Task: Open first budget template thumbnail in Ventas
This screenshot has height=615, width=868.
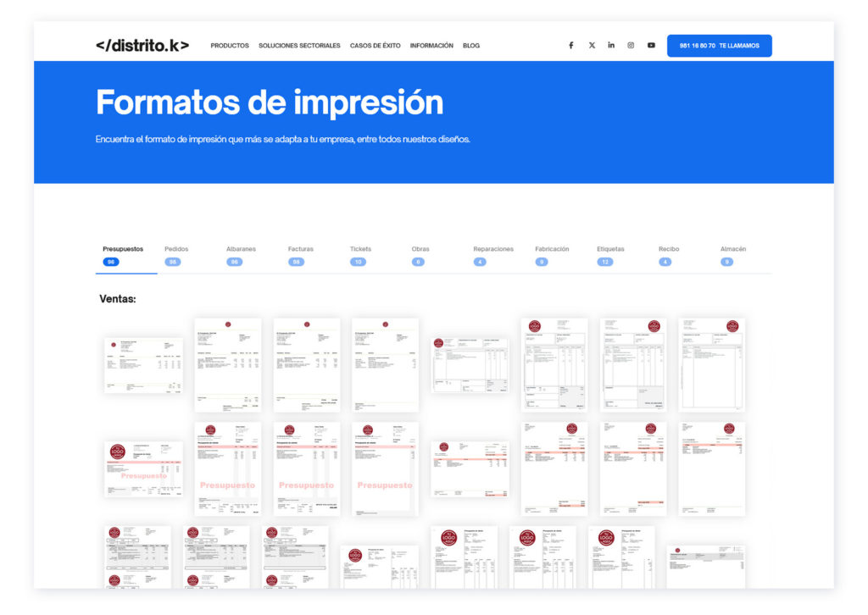Action: coord(143,365)
